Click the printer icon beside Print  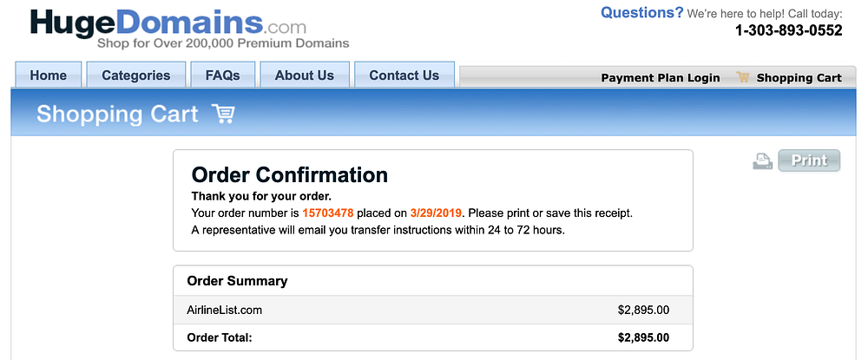pos(762,160)
